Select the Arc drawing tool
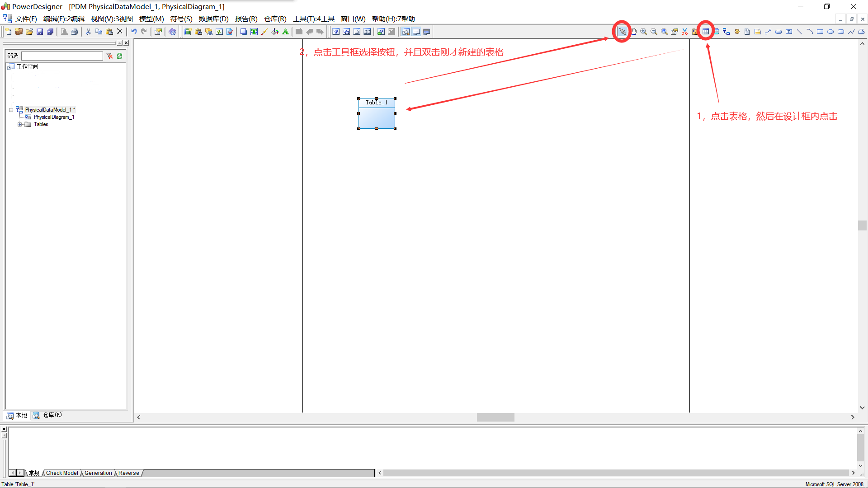Image resolution: width=868 pixels, height=488 pixels. [x=810, y=32]
